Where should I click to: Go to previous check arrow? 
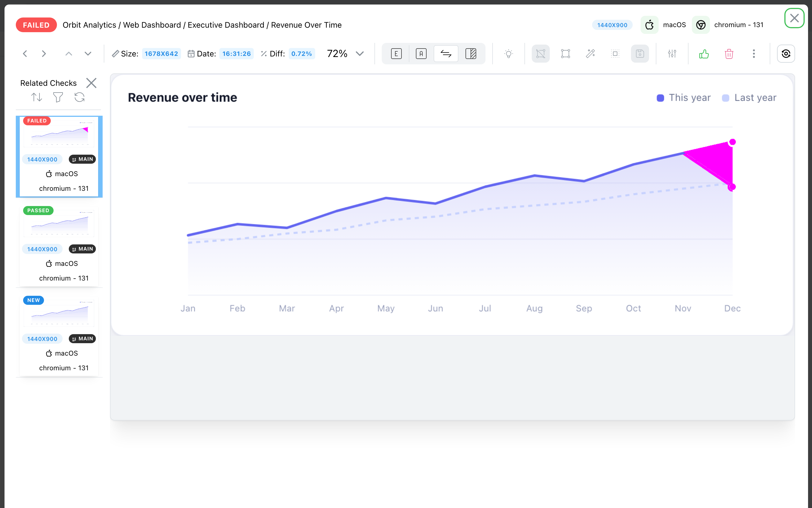click(x=25, y=54)
